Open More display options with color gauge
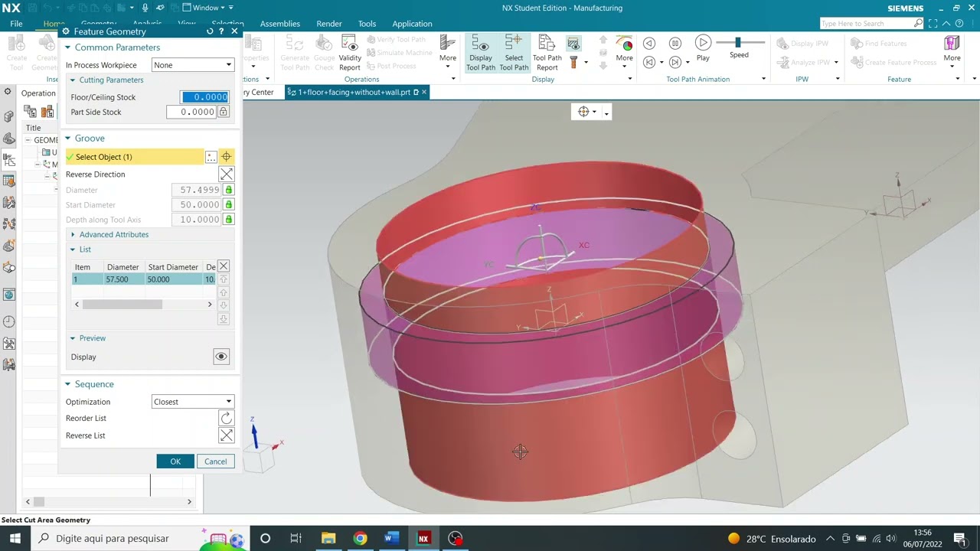980x551 pixels. [624, 52]
